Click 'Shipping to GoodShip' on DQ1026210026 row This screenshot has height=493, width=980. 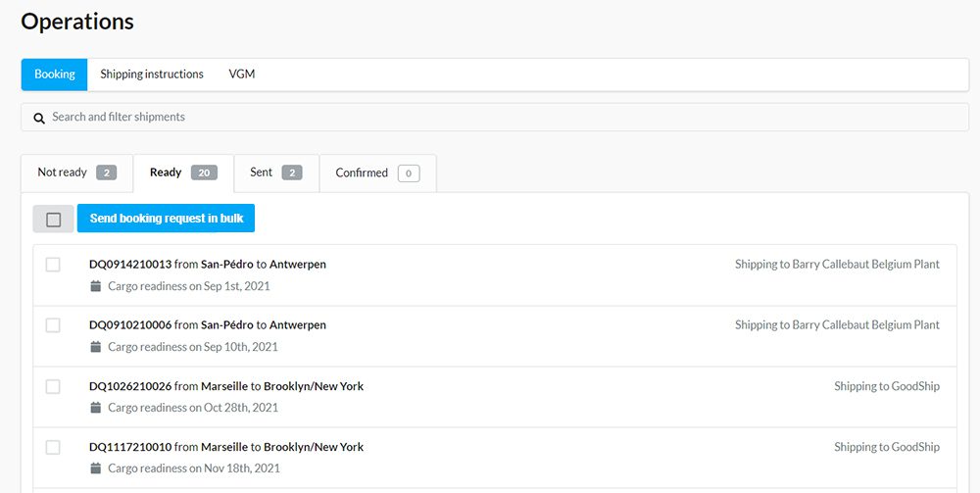tap(887, 386)
